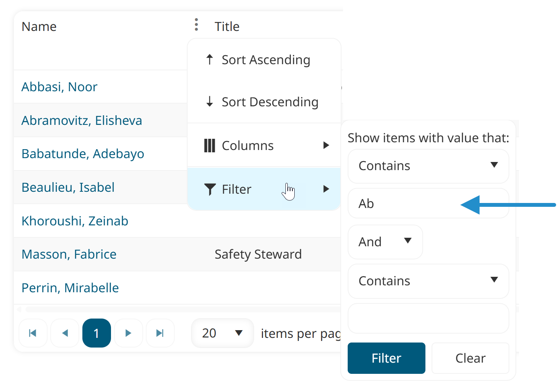Go to the previous page

65,333
